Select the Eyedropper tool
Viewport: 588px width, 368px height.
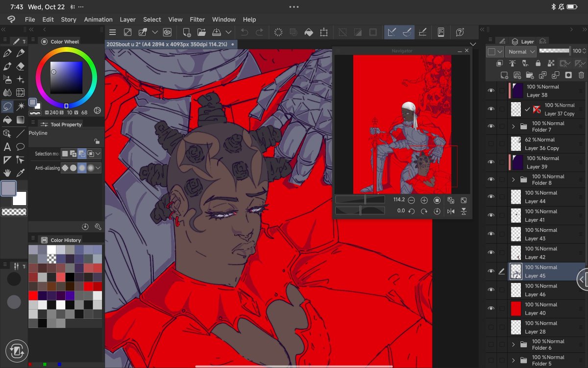click(x=21, y=173)
